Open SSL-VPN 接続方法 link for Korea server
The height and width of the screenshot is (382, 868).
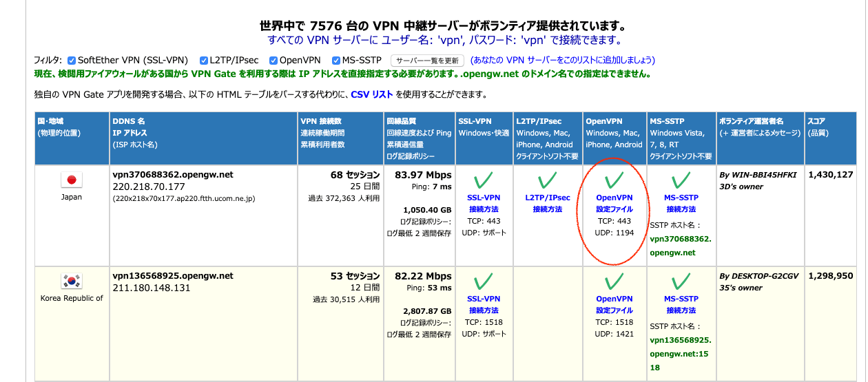(x=484, y=304)
